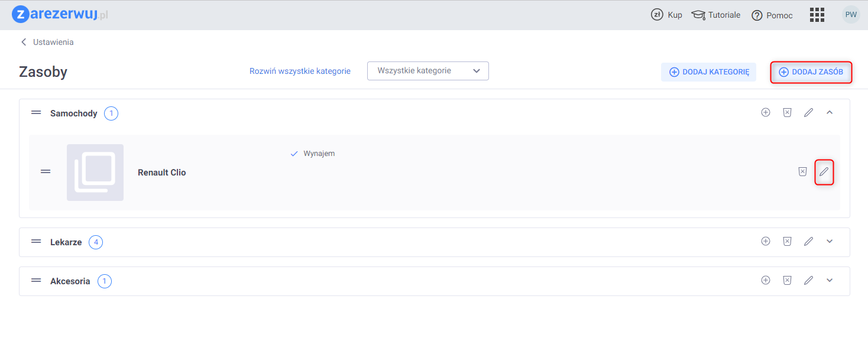Delete the Samochody category
This screenshot has width=868, height=338.
click(x=787, y=112)
